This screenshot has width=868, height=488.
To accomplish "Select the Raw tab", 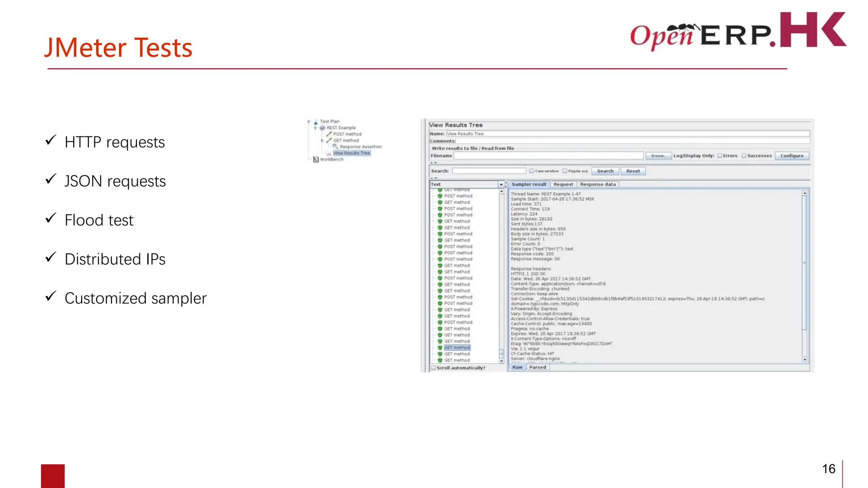I will tap(517, 367).
